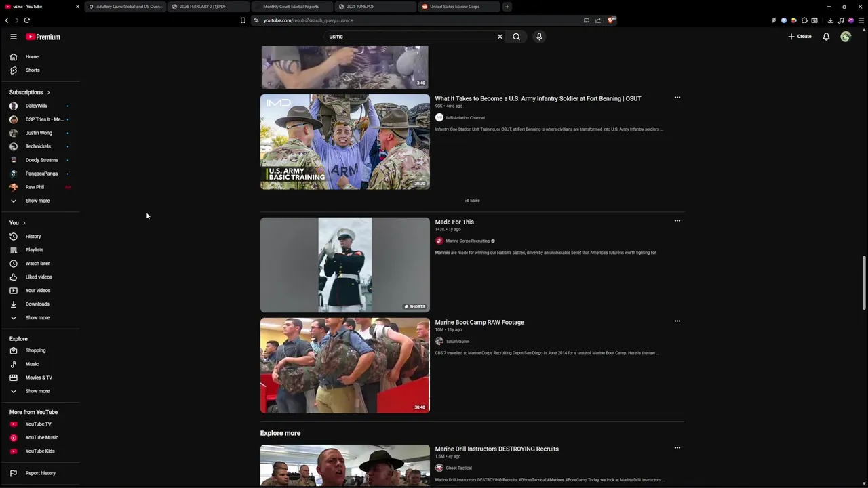Viewport: 868px width, 488px height.
Task: Open watch History
Action: 33,237
